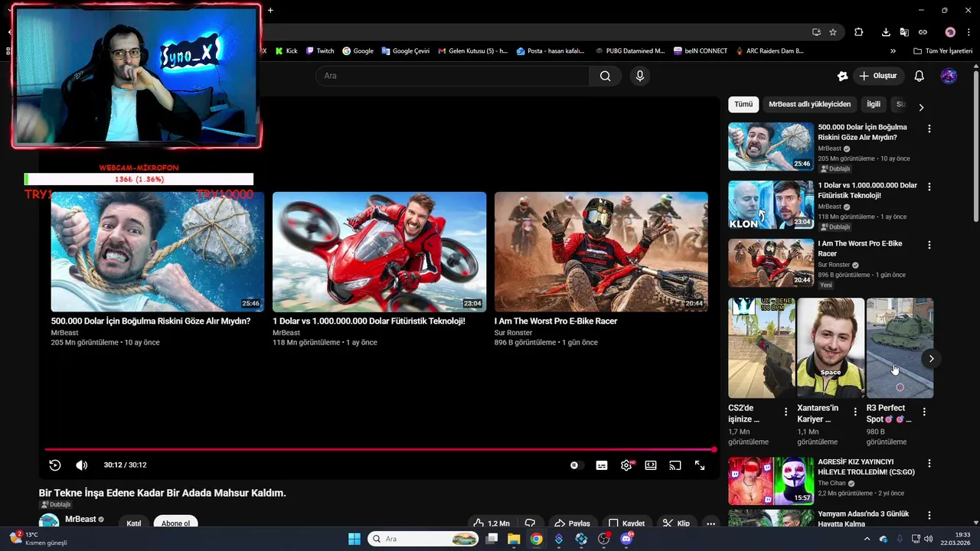Viewport: 980px width, 551px height.
Task: Click the 'Abone ol' subscribe button
Action: [x=175, y=523]
